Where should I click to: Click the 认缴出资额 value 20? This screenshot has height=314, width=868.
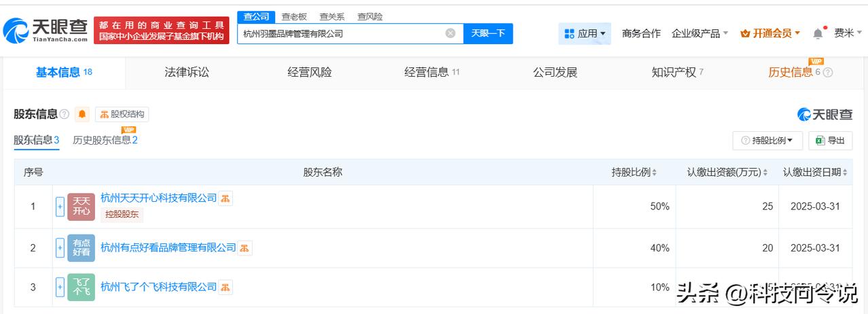click(x=767, y=248)
